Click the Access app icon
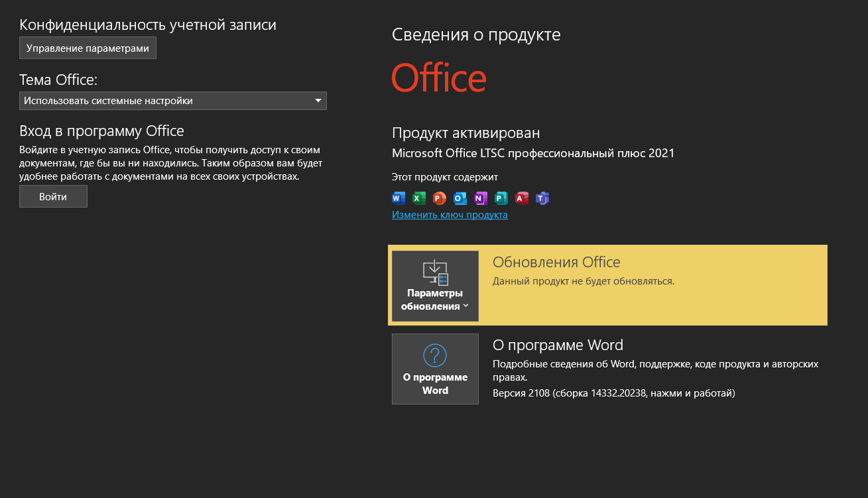868x498 pixels. click(522, 198)
